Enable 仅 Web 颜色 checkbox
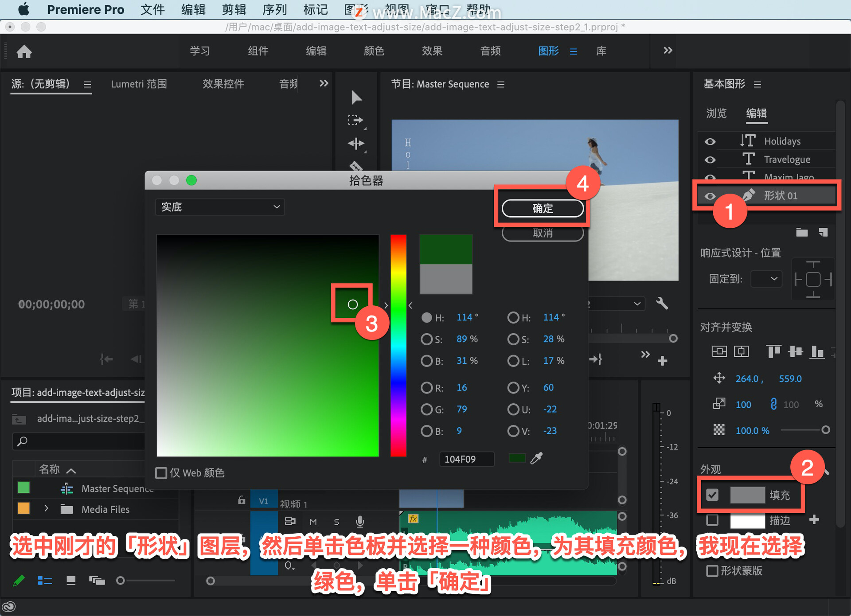 161,473
